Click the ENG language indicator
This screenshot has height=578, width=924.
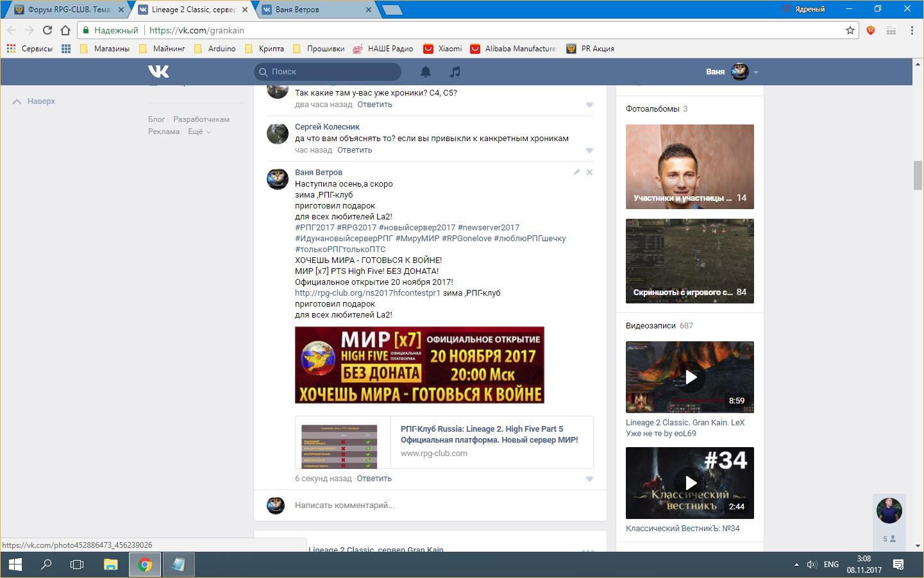point(831,565)
